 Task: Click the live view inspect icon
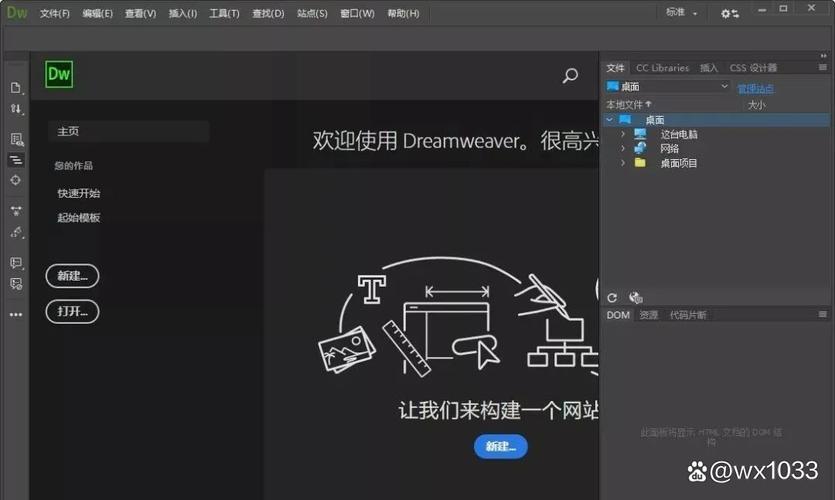tap(17, 140)
